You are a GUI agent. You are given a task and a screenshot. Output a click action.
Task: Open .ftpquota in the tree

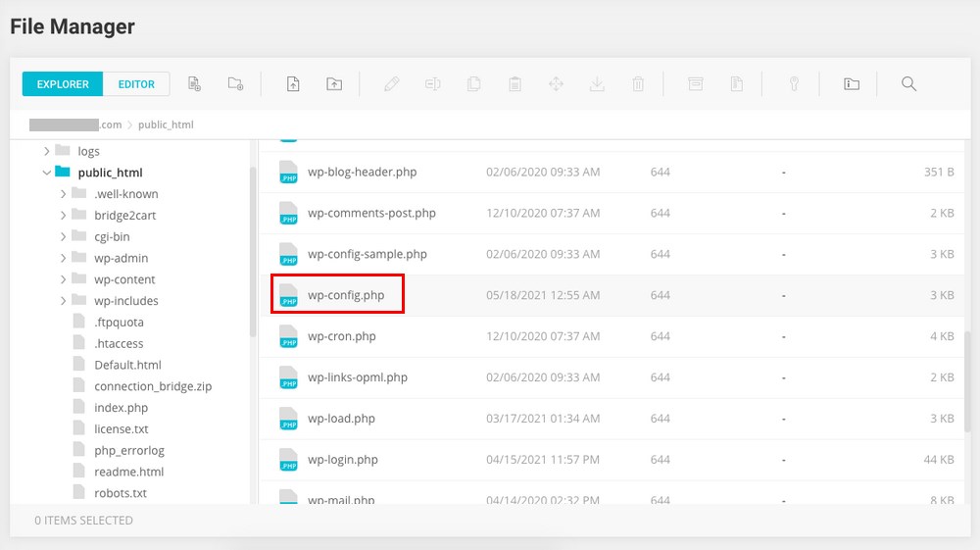pos(119,322)
